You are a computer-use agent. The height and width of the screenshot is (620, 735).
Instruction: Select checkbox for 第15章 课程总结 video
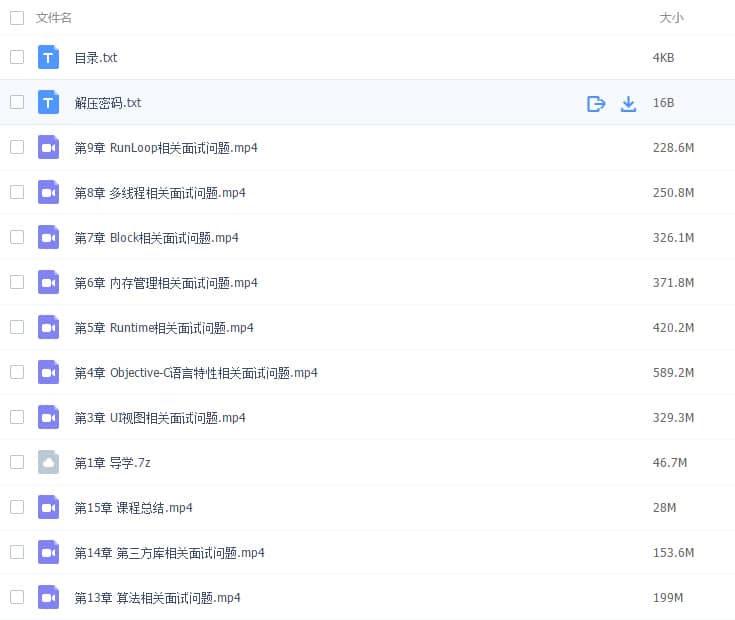pos(17,507)
